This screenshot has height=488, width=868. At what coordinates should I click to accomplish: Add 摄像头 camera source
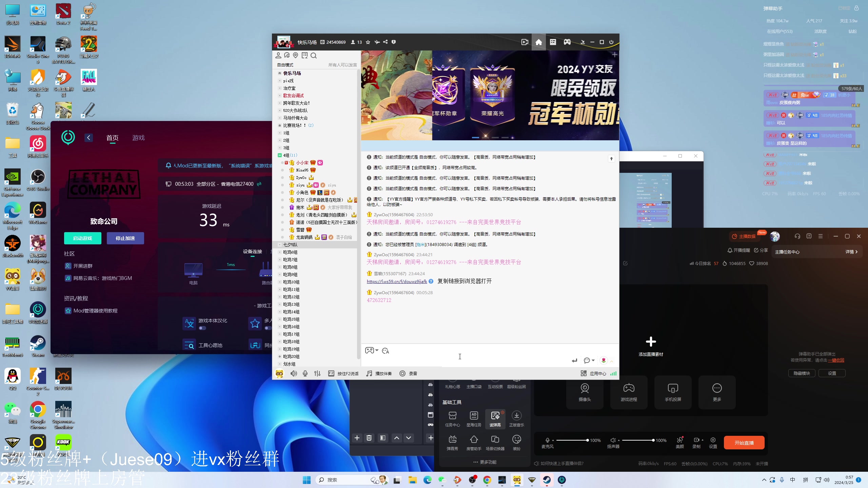tap(585, 392)
